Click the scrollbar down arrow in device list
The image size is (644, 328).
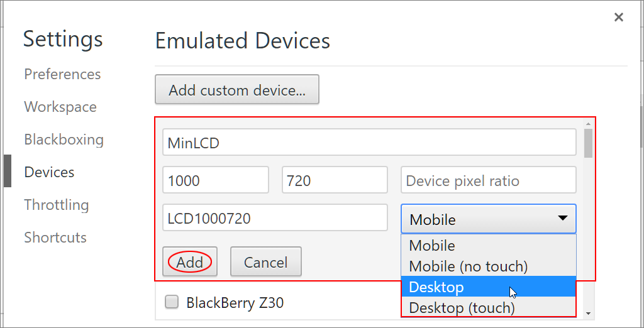(588, 314)
